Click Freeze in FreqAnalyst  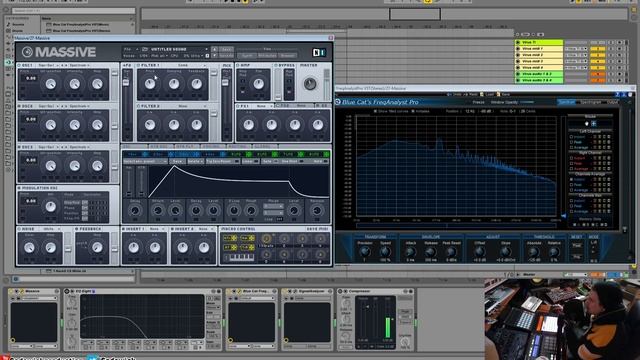(x=478, y=102)
